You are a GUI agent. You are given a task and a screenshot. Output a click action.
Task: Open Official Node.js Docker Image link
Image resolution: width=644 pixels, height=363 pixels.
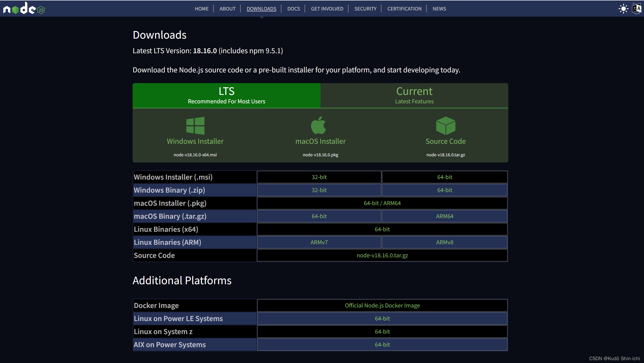(382, 305)
